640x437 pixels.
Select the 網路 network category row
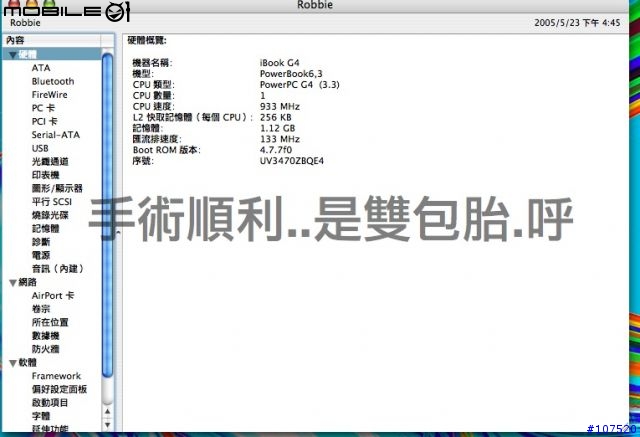(x=52, y=282)
